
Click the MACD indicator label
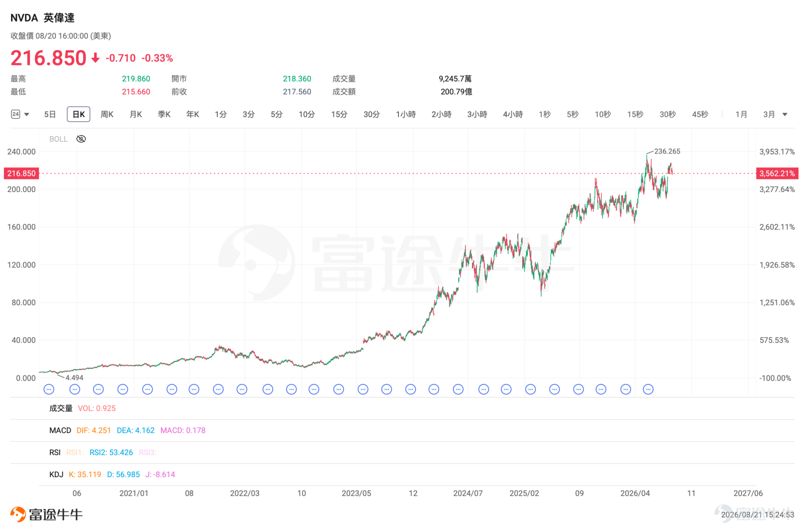tap(60, 430)
